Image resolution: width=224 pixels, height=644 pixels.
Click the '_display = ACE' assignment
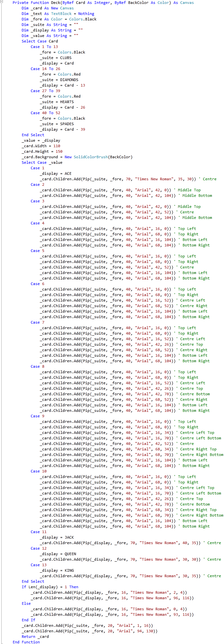[x=56, y=173]
